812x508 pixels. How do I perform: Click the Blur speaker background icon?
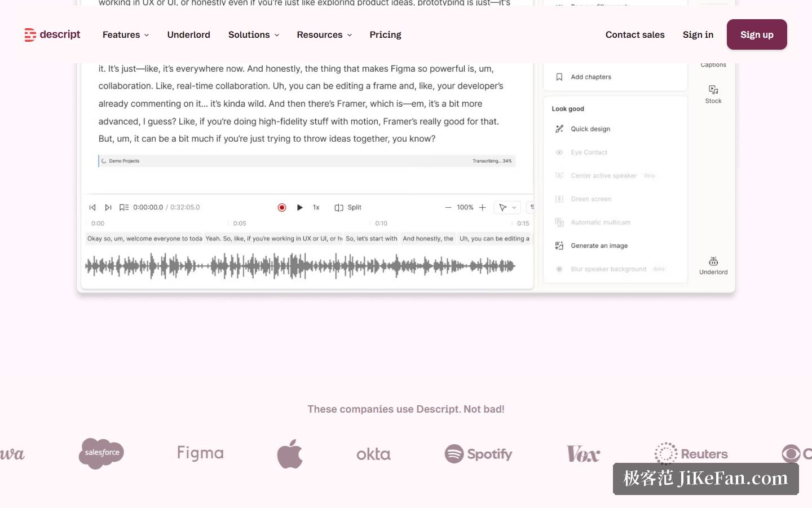coord(559,269)
